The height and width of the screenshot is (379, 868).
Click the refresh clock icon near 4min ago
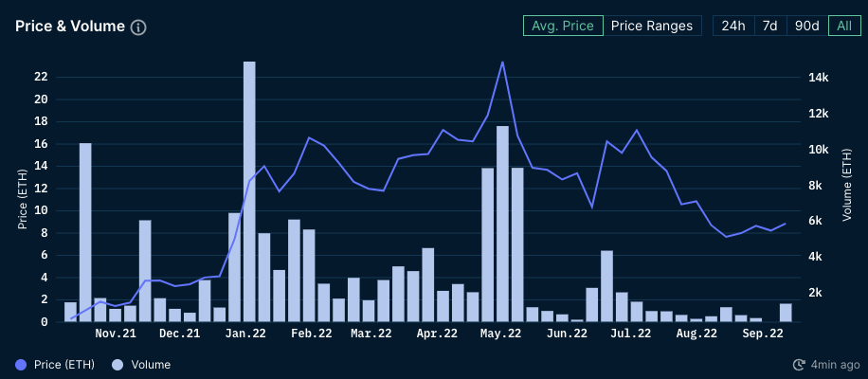tap(799, 365)
